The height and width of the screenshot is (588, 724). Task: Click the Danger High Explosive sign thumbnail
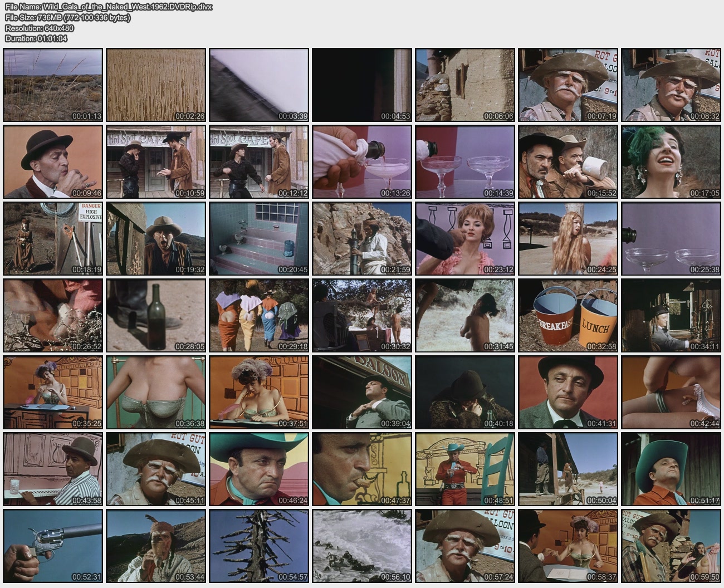pos(53,238)
